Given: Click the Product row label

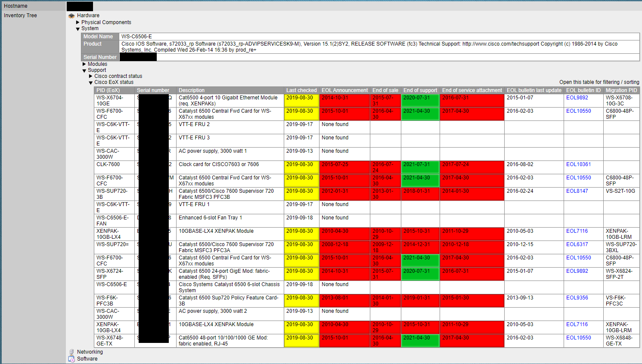Looking at the screenshot, I should tap(100, 47).
